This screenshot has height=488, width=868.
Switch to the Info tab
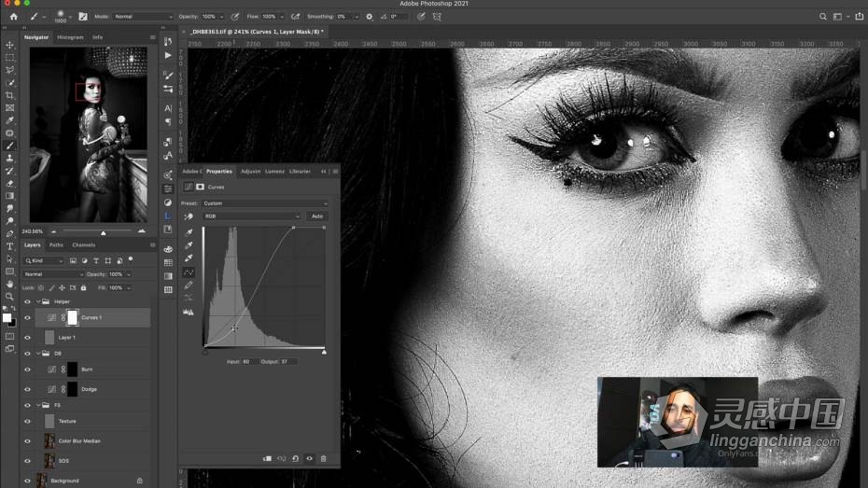coord(97,37)
